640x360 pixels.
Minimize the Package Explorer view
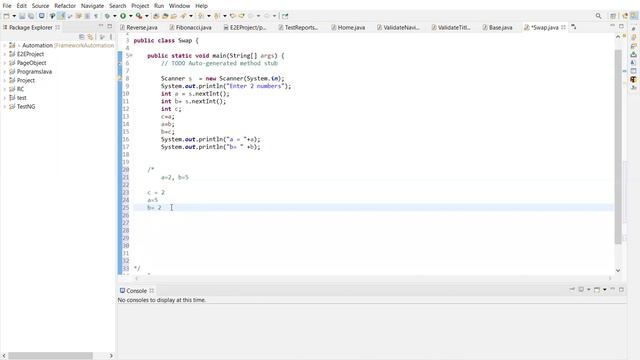[101, 26]
